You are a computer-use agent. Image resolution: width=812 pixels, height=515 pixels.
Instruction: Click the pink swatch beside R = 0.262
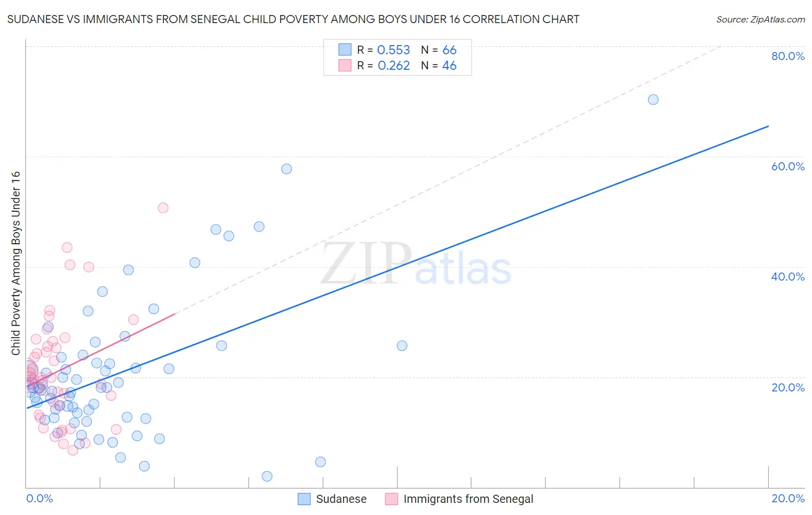(x=345, y=65)
